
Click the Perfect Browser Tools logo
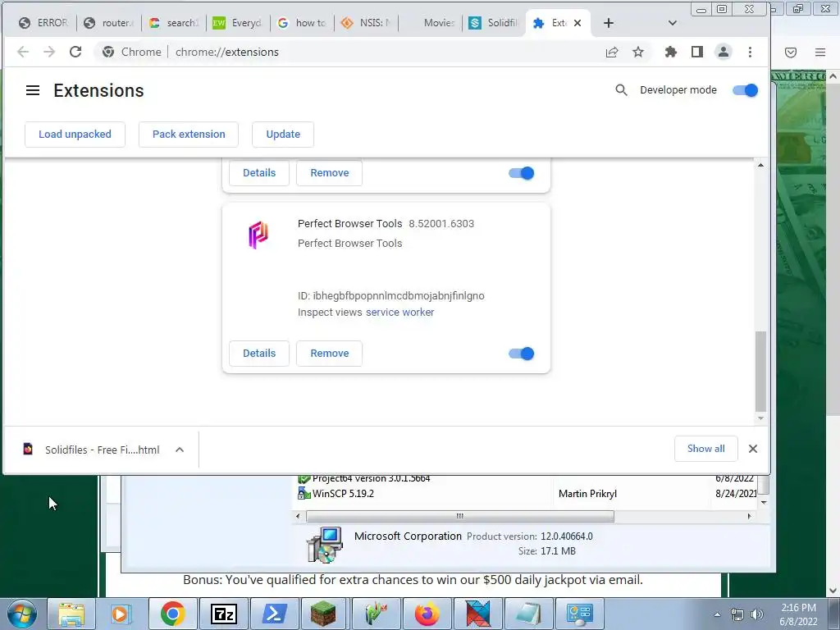[258, 235]
